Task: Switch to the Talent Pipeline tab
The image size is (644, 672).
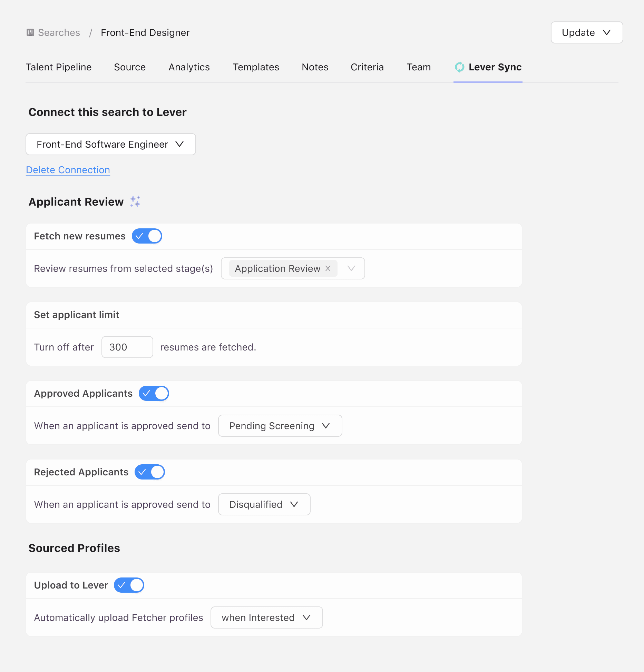Action: 59,67
